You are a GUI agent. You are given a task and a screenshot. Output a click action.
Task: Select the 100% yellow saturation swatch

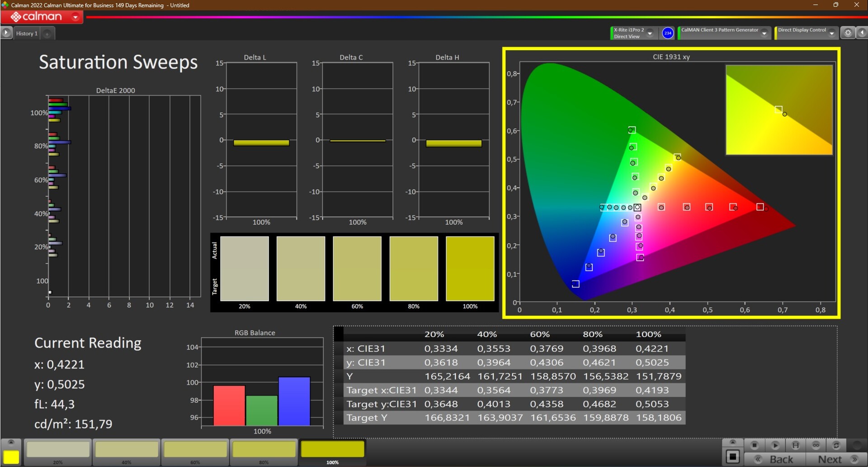click(x=332, y=452)
